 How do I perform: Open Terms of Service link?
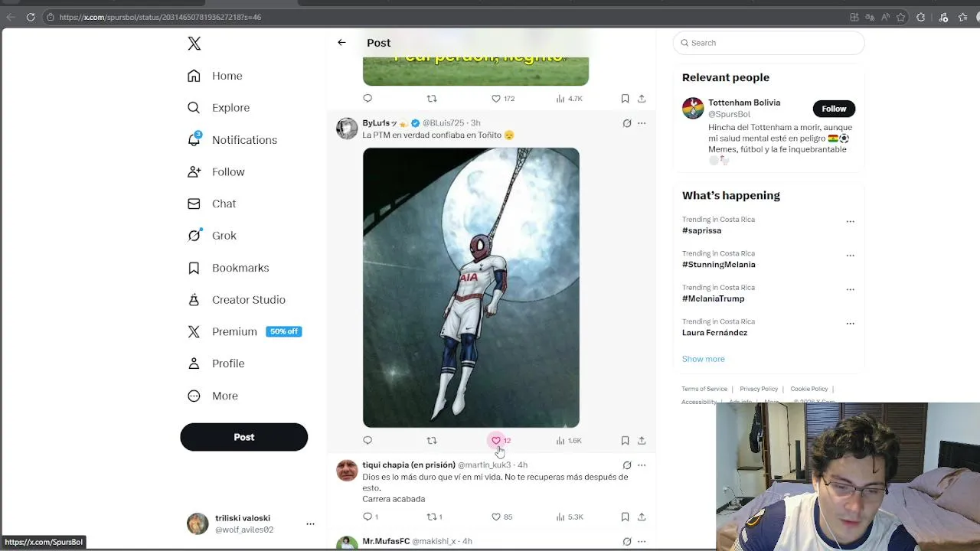click(704, 389)
